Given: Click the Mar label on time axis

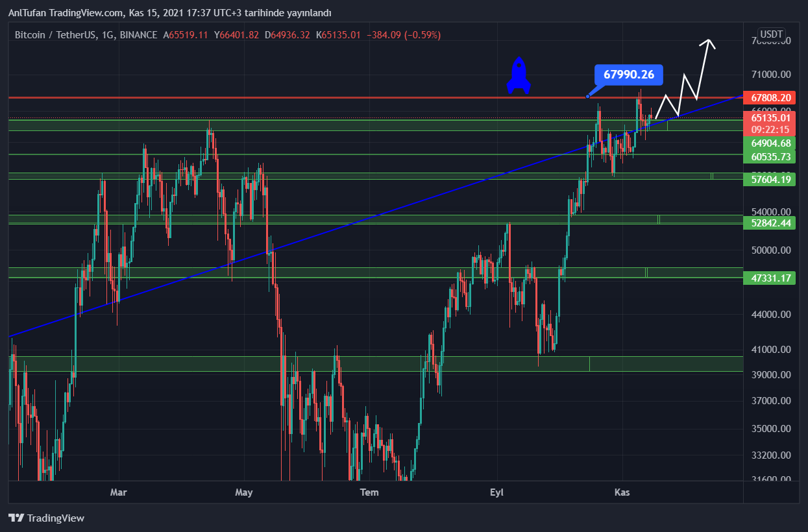Looking at the screenshot, I should (x=118, y=492).
